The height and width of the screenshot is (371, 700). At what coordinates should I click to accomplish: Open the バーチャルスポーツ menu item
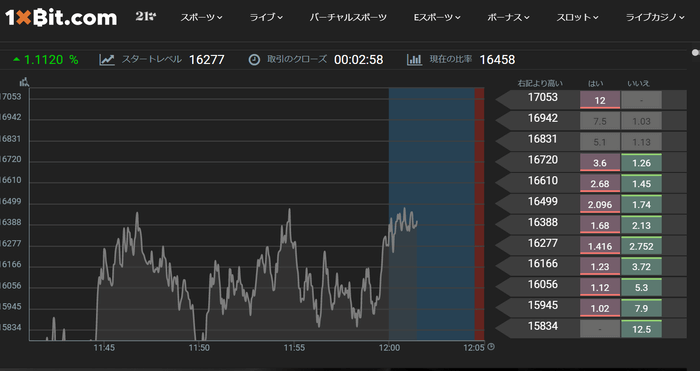(348, 17)
